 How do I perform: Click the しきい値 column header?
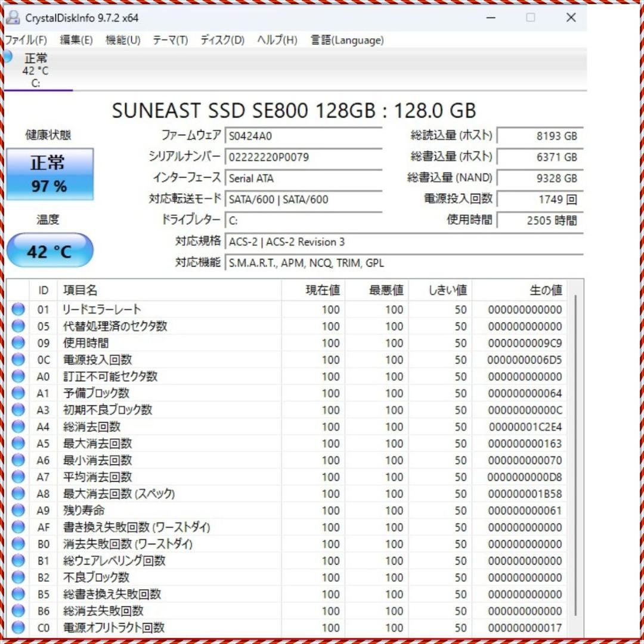tap(440, 290)
